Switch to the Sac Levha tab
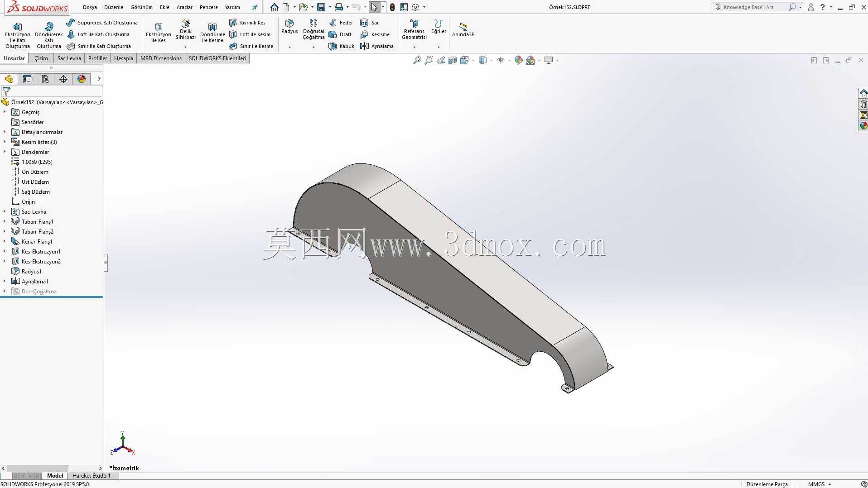 [x=69, y=58]
